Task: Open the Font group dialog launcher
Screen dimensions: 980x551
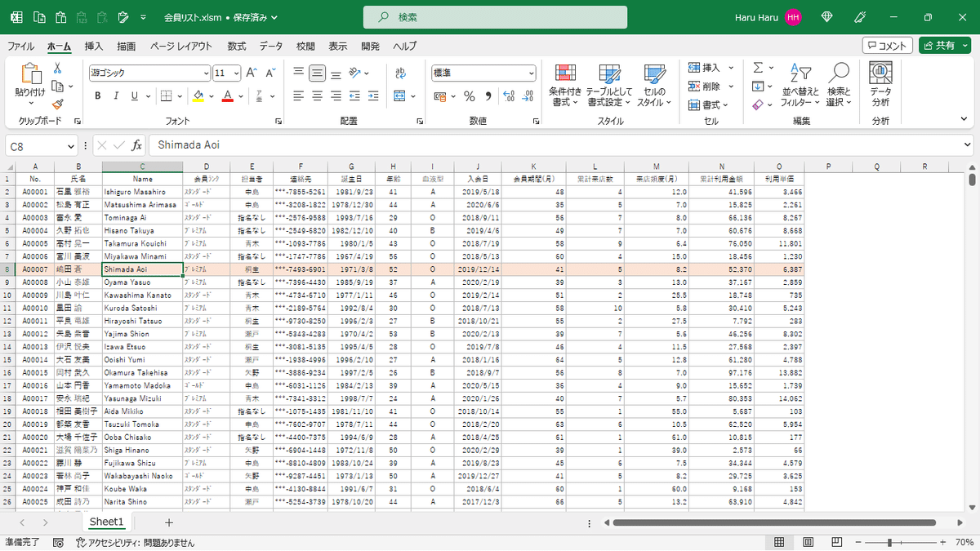Action: pyautogui.click(x=278, y=121)
